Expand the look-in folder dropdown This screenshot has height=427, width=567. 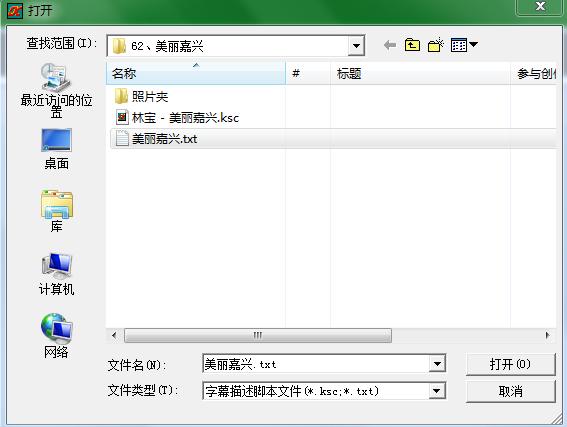tap(356, 46)
